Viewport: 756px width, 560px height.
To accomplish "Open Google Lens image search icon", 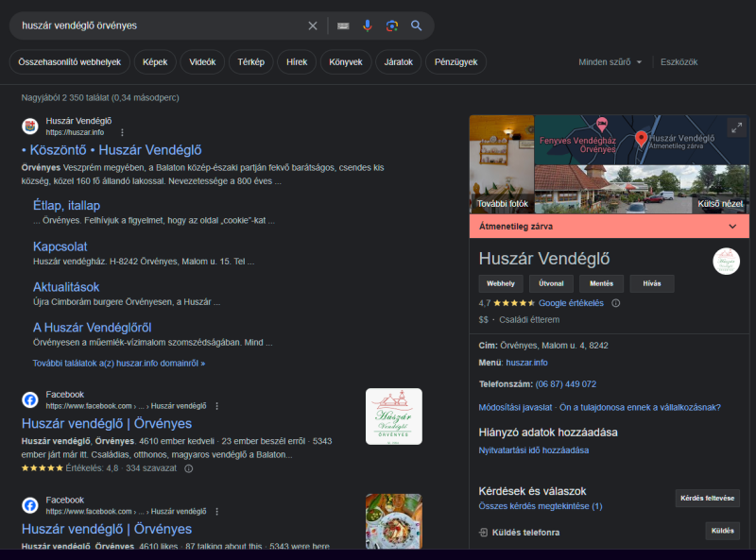I will click(x=392, y=25).
